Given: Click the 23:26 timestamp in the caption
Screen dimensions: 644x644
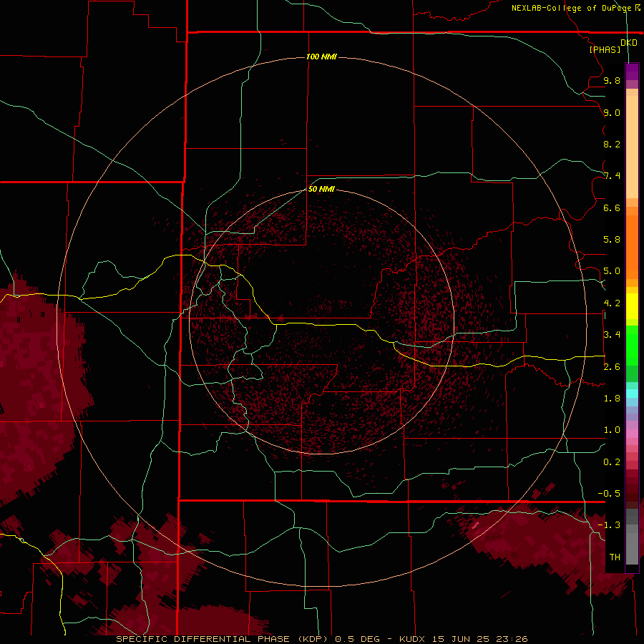Looking at the screenshot, I should 512,639.
